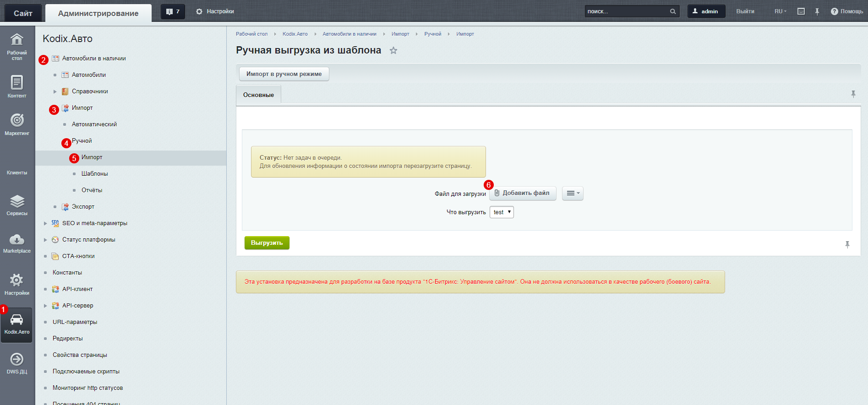The image size is (868, 405).
Task: Open the Рабочий стол sidebar section
Action: (x=17, y=47)
